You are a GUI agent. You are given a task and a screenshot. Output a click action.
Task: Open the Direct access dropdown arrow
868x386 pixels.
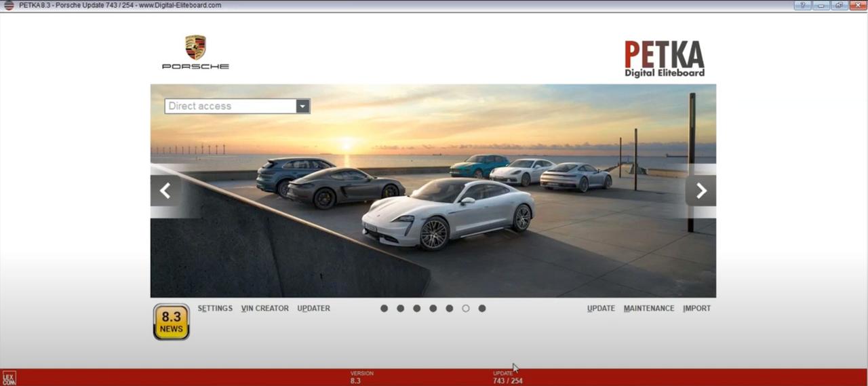point(302,106)
